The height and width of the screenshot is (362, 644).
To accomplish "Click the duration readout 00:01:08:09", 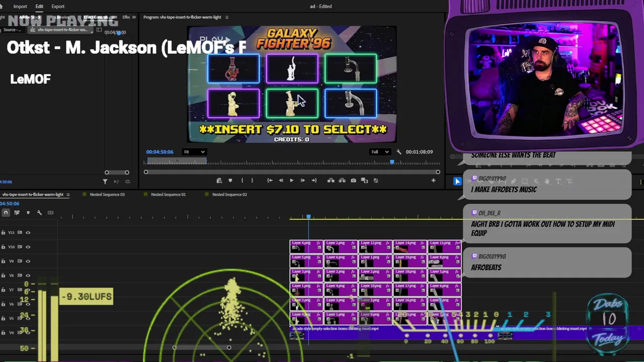I will [419, 152].
